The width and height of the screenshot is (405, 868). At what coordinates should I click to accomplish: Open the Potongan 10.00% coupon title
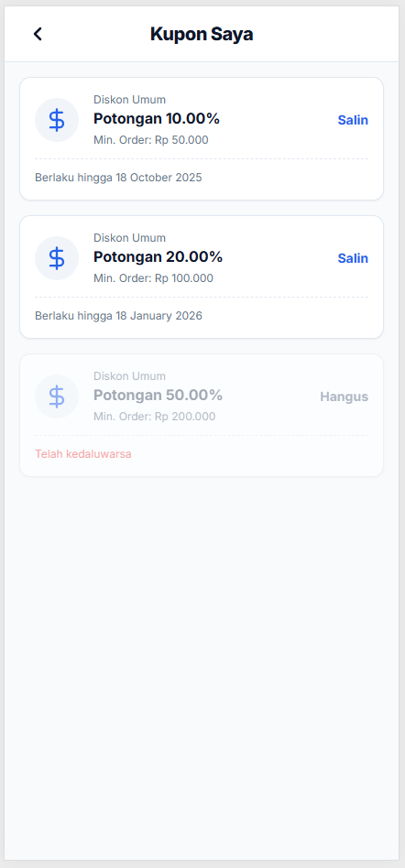[157, 119]
